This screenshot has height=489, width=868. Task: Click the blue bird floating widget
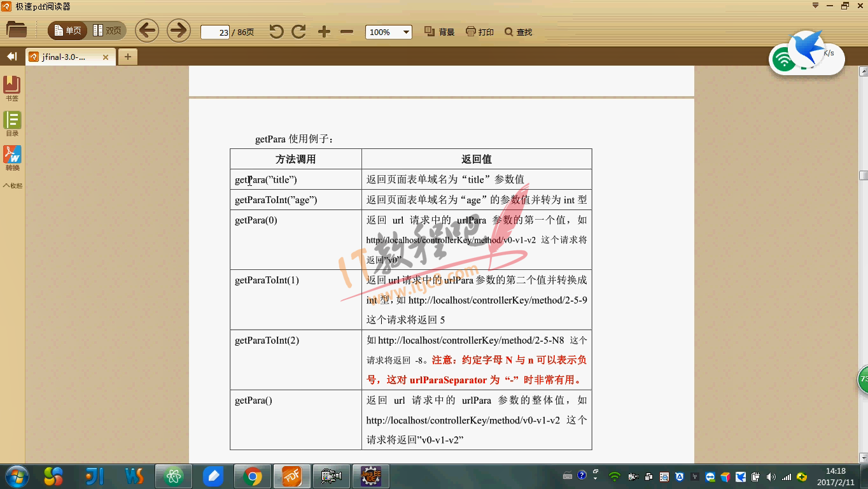point(806,47)
